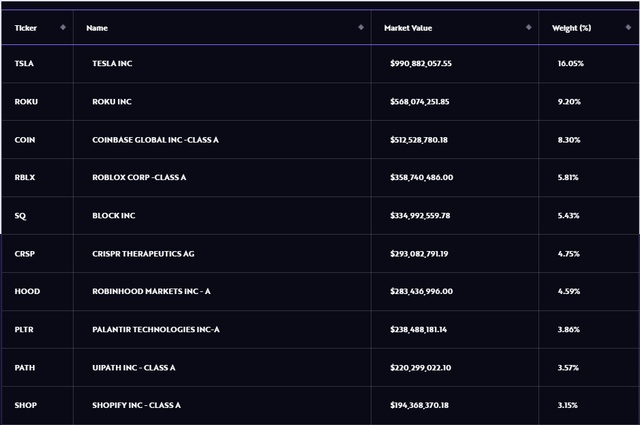Click the Ticker column header label
Image resolution: width=640 pixels, height=425 pixels.
[x=25, y=27]
